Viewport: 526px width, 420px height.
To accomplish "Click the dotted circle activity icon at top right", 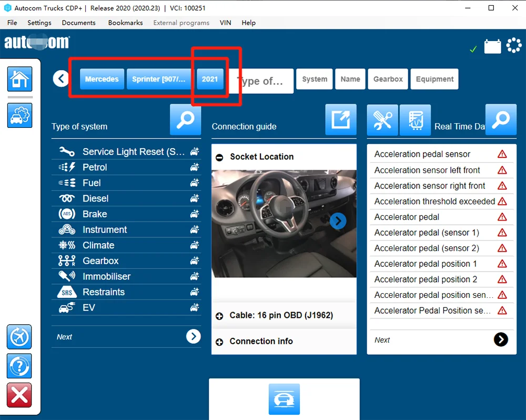I will click(x=514, y=45).
